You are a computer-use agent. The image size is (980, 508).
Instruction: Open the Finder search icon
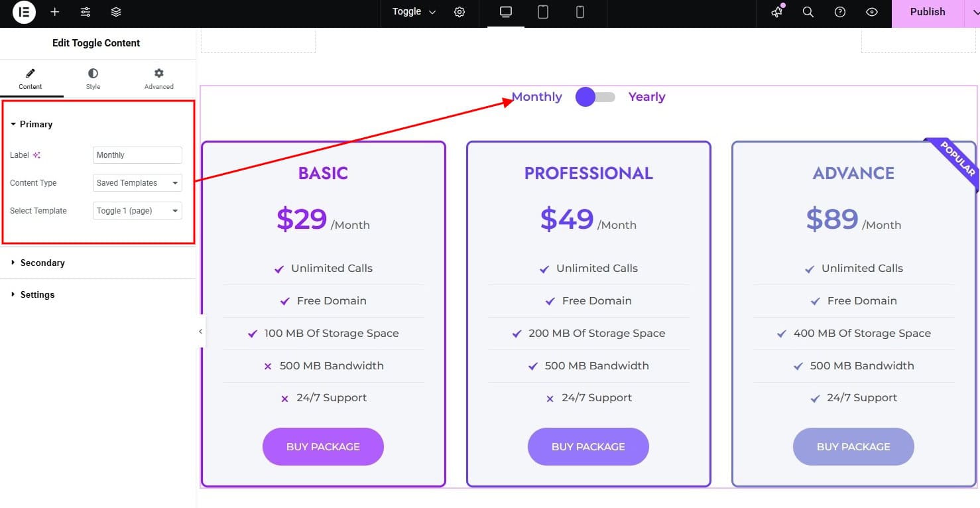point(808,12)
